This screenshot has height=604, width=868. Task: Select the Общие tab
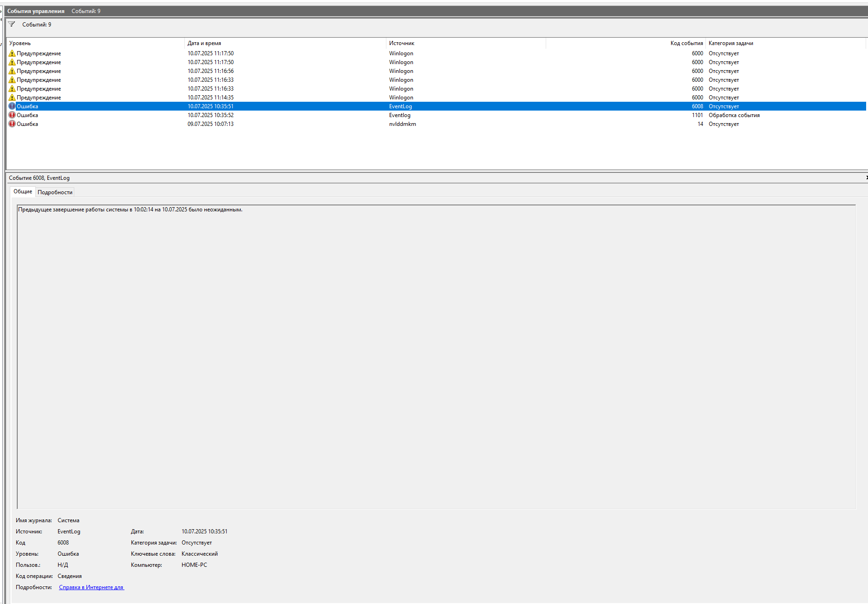point(23,191)
